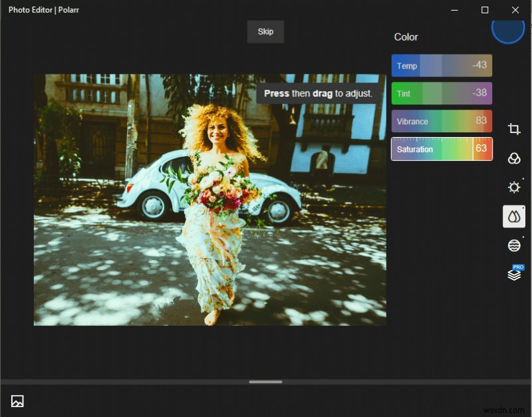Open the Effects wave-circle icon
This screenshot has height=417, width=532.
(513, 246)
